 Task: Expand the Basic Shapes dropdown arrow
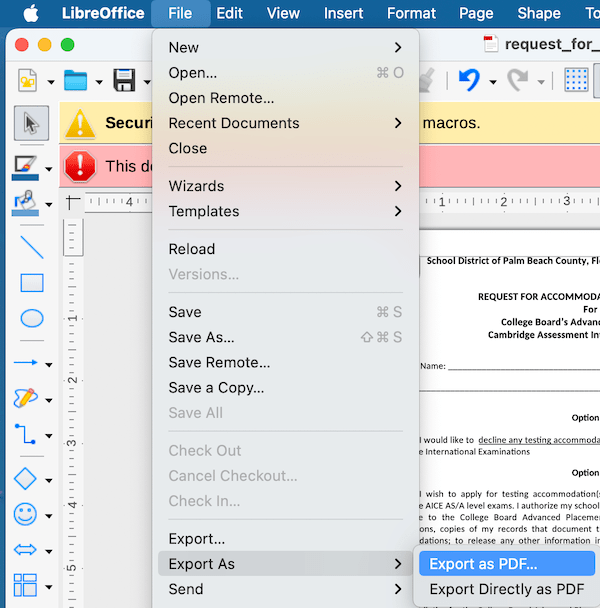tap(49, 480)
